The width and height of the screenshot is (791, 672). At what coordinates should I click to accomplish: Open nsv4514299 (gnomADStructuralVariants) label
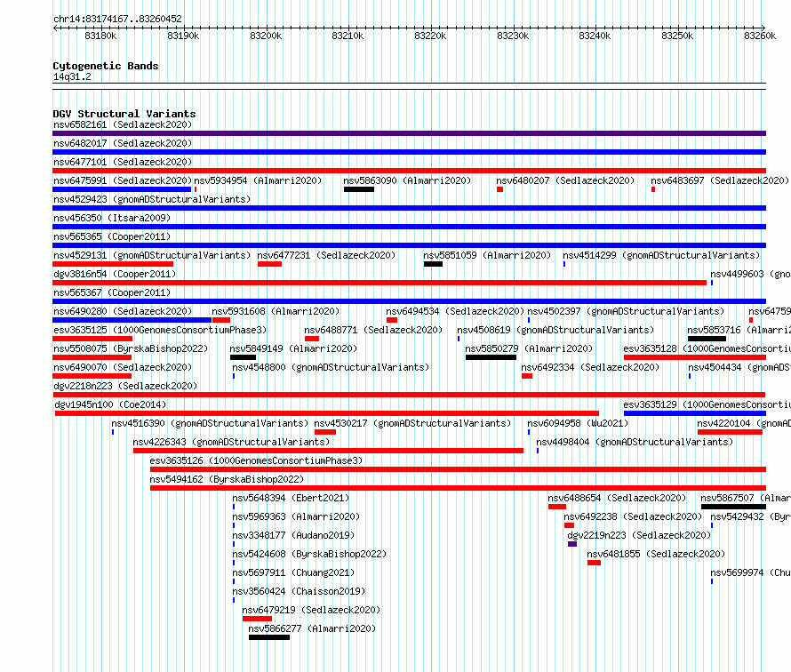pos(661,255)
